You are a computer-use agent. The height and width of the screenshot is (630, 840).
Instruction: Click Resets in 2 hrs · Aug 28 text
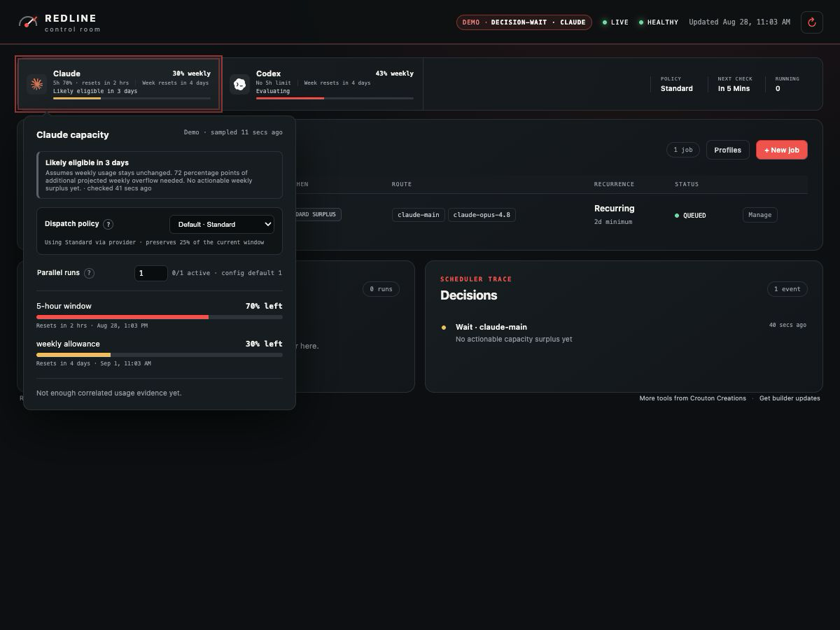(x=92, y=325)
